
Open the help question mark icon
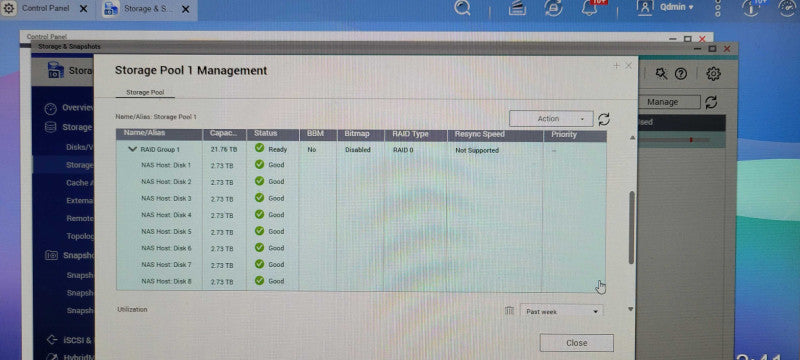pyautogui.click(x=681, y=74)
